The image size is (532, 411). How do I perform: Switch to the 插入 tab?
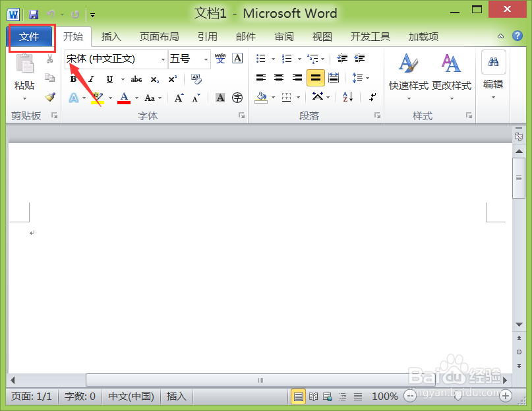click(111, 36)
